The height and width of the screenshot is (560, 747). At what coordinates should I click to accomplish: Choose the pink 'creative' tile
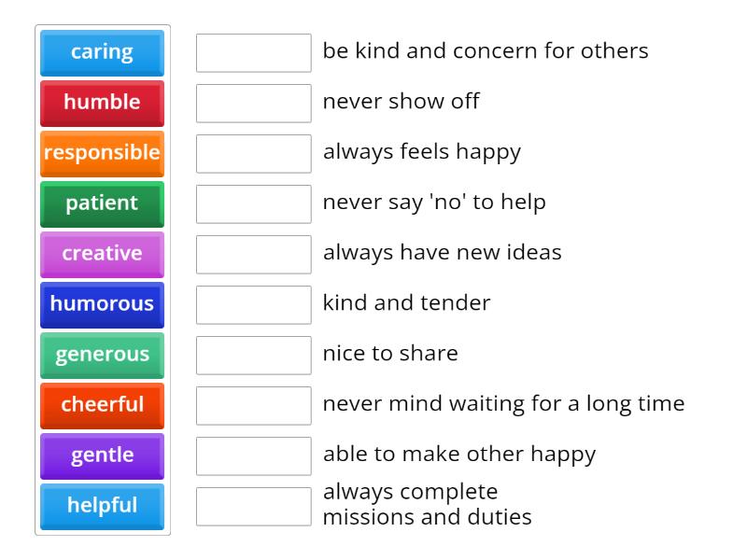(x=102, y=254)
